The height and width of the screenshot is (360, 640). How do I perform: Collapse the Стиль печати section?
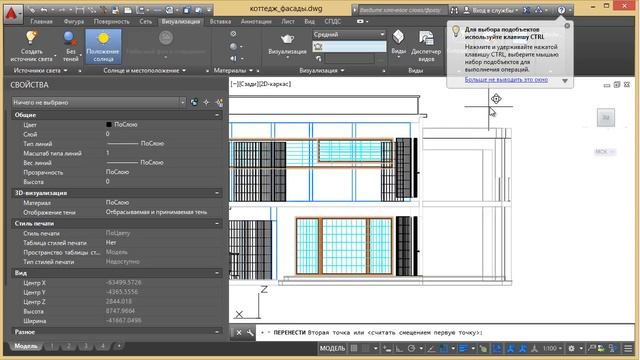(217, 224)
